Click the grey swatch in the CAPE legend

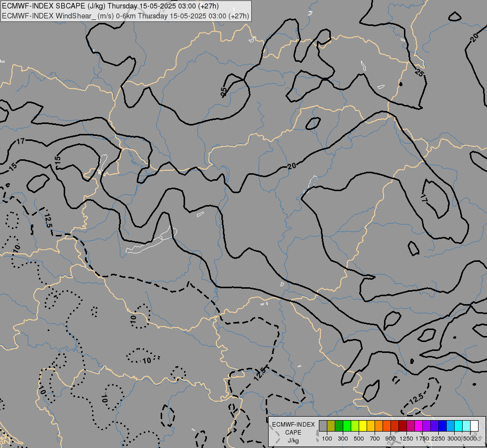pos(323,426)
